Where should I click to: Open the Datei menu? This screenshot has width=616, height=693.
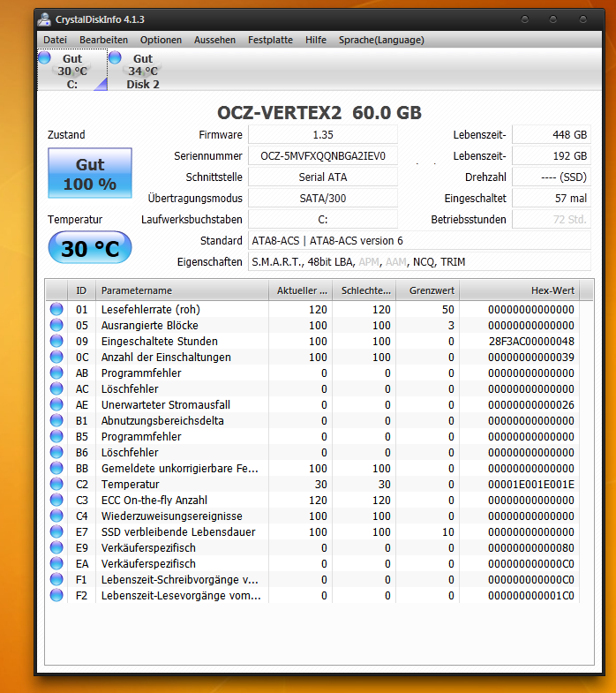[56, 40]
